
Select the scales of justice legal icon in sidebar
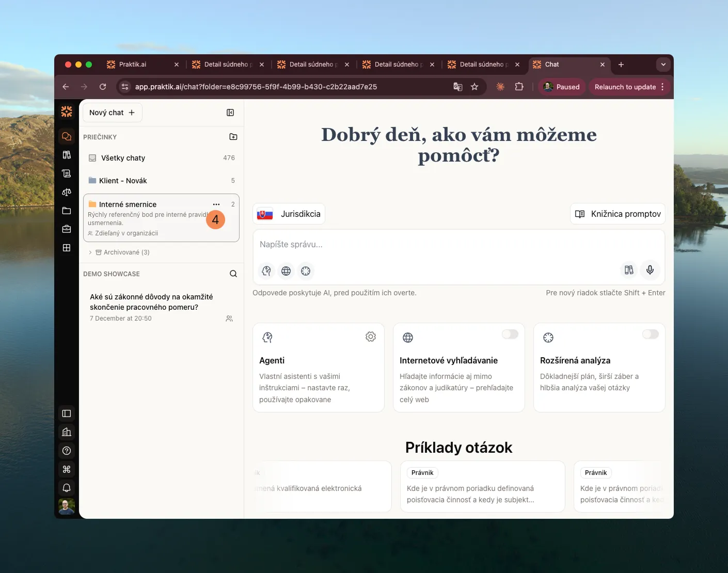66,192
